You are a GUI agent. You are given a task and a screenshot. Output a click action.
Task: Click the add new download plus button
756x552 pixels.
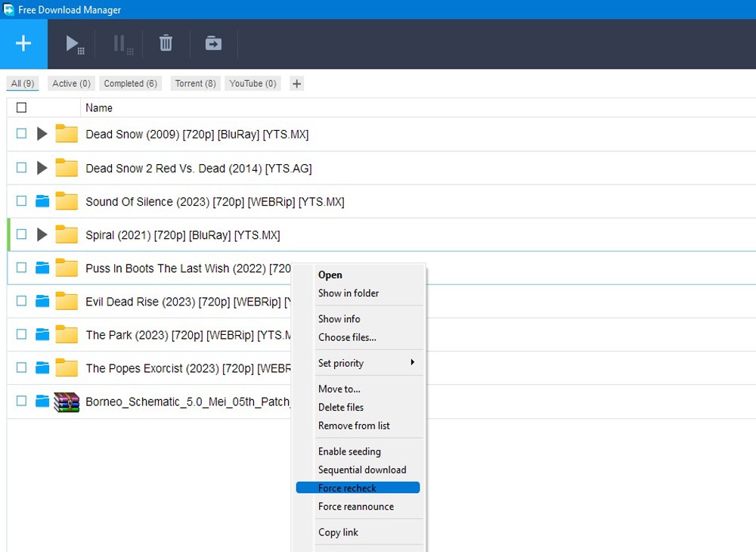[23, 43]
